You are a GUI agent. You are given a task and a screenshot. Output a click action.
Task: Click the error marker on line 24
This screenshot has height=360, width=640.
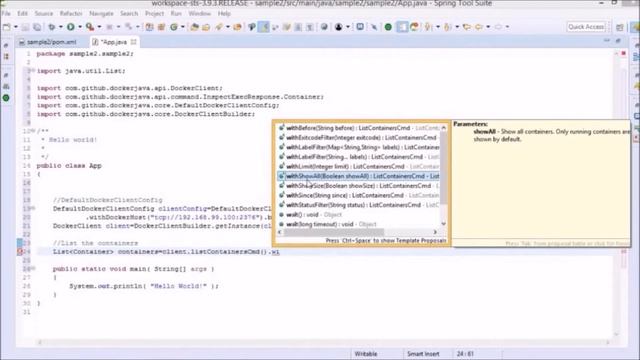(20, 252)
